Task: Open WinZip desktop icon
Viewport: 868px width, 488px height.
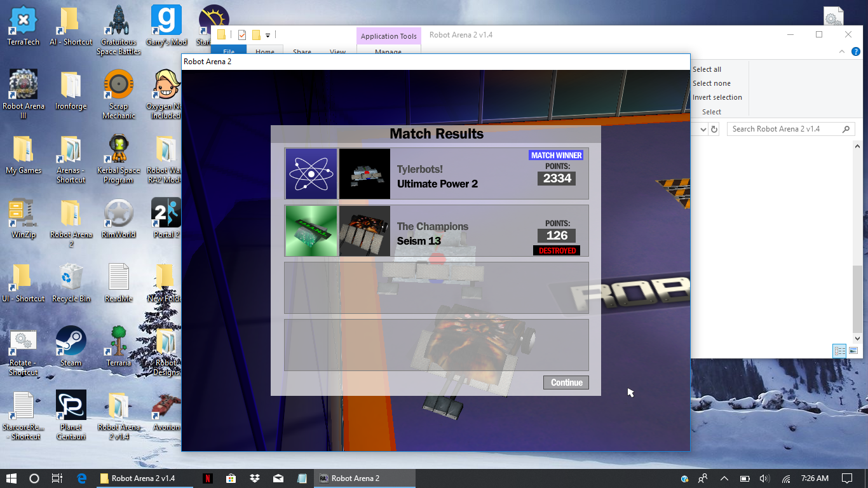Action: tap(23, 219)
